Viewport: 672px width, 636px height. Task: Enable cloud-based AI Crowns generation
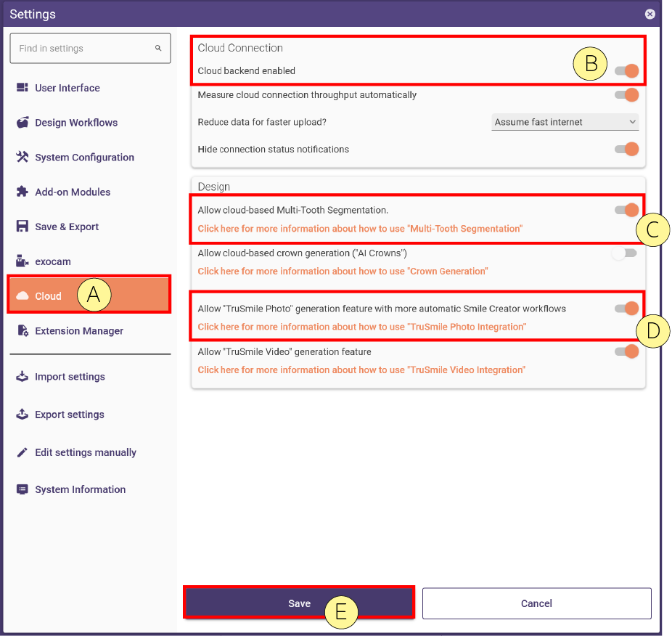624,253
